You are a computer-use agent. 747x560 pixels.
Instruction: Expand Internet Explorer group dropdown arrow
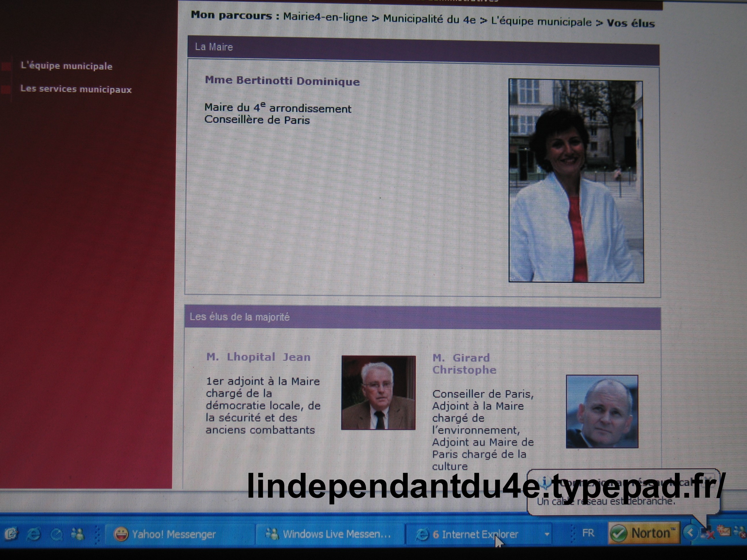tap(546, 534)
